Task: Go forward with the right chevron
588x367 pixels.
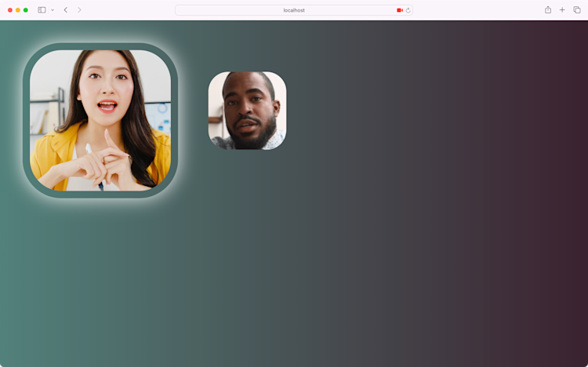Action: pos(79,10)
